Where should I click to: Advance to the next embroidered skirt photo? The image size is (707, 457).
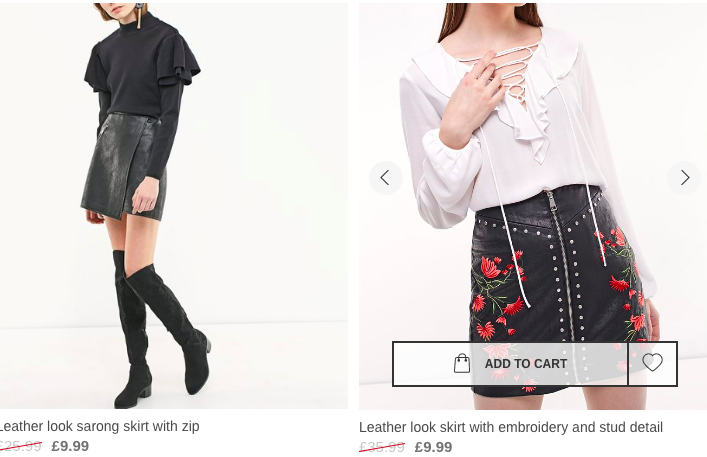[x=684, y=178]
